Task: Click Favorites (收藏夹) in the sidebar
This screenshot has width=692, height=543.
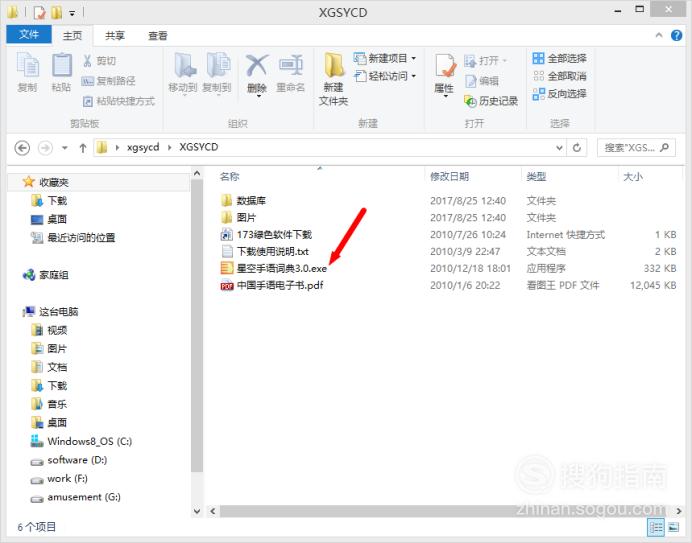Action: [54, 182]
